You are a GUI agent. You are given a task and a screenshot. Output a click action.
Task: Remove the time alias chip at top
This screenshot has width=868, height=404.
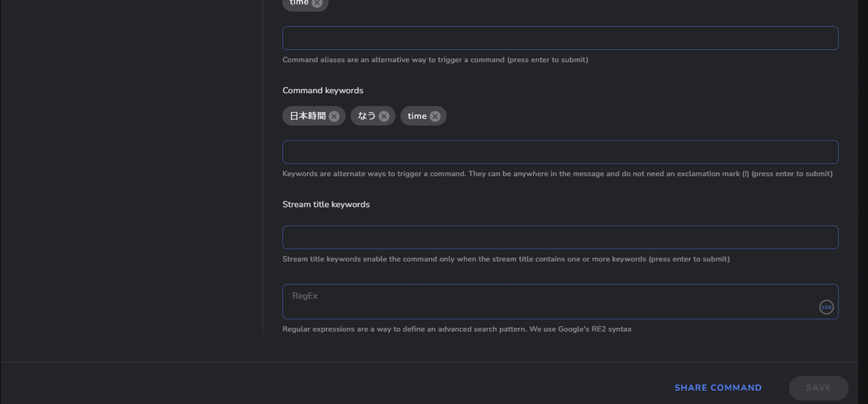pyautogui.click(x=317, y=3)
